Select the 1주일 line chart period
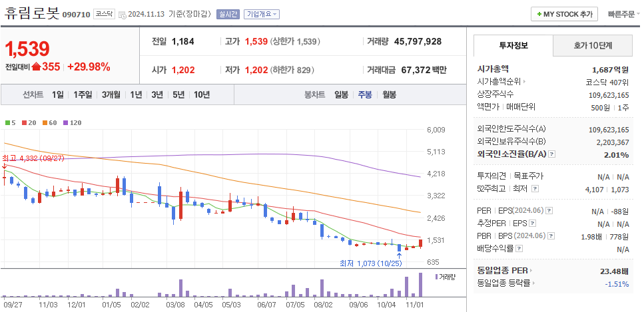644x312 pixels. [x=83, y=95]
